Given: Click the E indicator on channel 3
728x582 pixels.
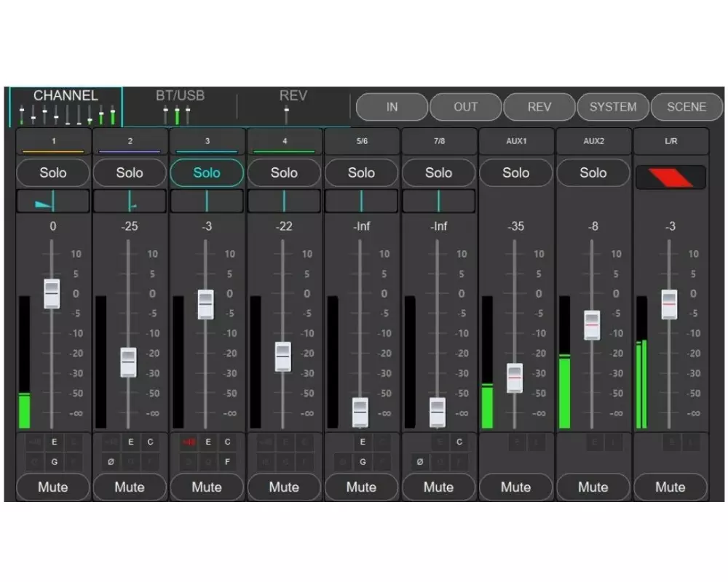Looking at the screenshot, I should [x=208, y=442].
